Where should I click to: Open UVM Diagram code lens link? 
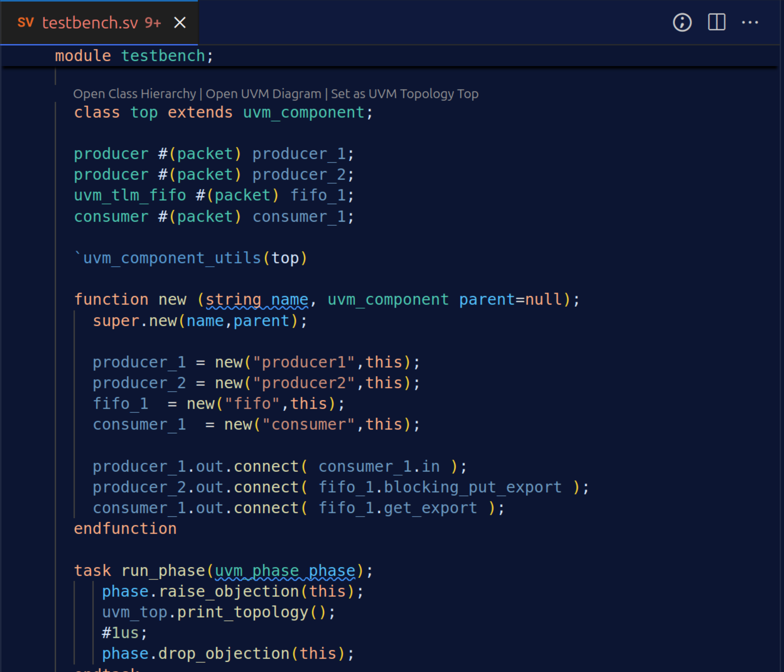(263, 94)
